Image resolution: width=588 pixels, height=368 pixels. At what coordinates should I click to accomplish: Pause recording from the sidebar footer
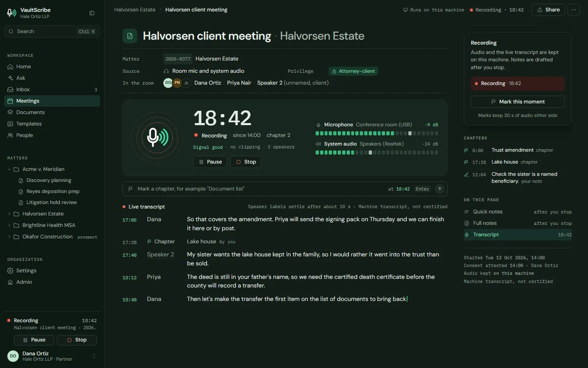pyautogui.click(x=35, y=340)
